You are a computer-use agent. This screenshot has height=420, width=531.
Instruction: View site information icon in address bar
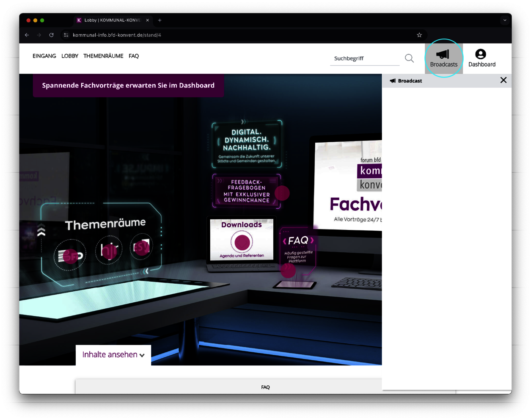[66, 35]
